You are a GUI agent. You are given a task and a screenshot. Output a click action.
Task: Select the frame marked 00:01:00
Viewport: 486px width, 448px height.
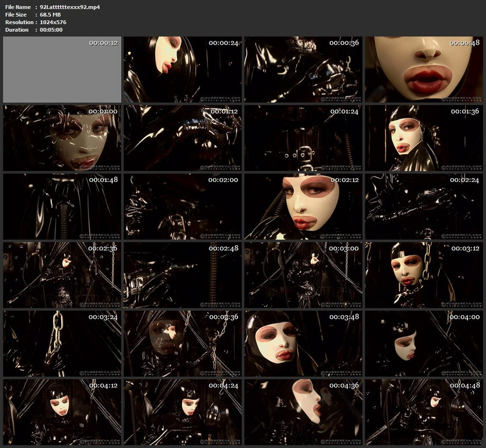point(62,138)
